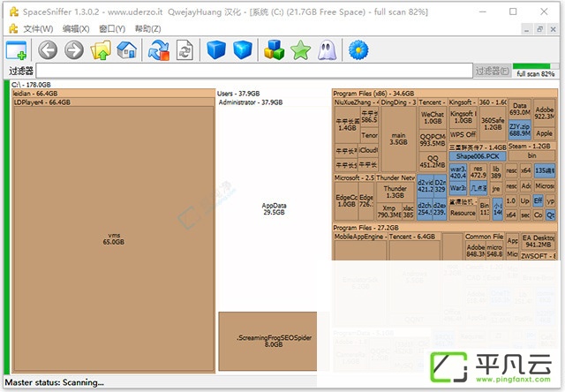This screenshot has height=392, width=565.
Task: Click the blue flower donate icon
Action: click(358, 49)
